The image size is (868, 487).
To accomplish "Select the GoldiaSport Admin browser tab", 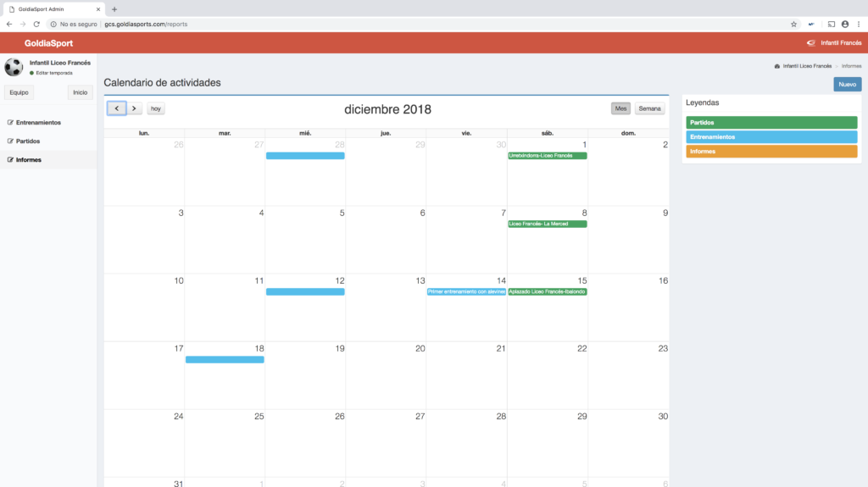I will point(52,9).
